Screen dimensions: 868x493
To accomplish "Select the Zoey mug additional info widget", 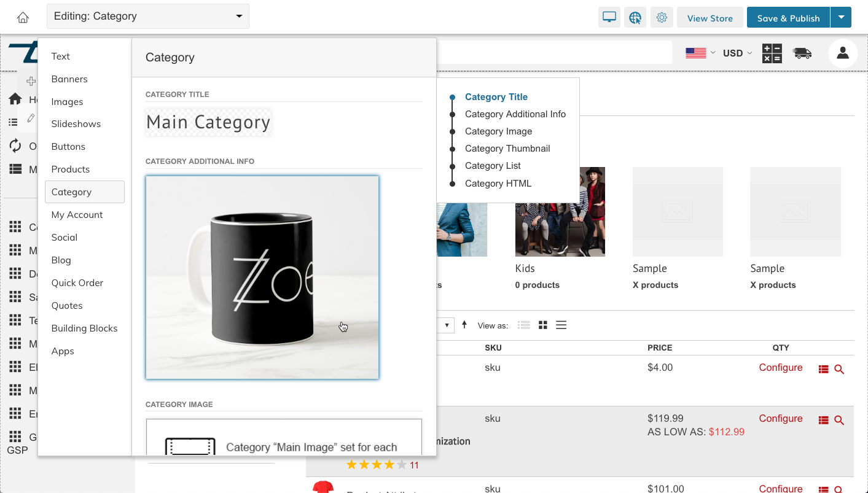I will tap(262, 278).
